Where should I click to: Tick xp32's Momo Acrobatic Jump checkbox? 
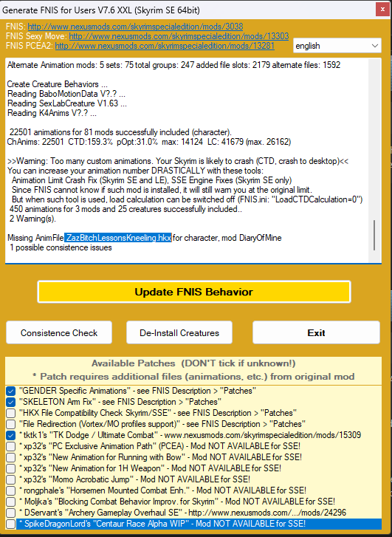click(10, 479)
